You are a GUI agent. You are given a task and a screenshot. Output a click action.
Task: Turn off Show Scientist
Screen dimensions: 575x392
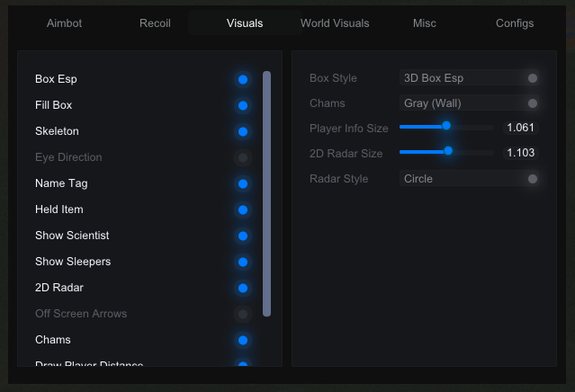click(242, 236)
